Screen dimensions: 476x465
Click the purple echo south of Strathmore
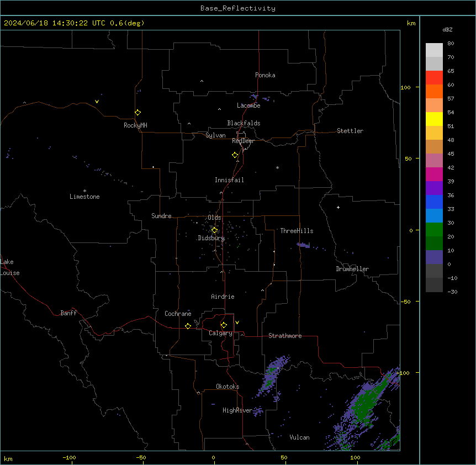[x=273, y=375]
